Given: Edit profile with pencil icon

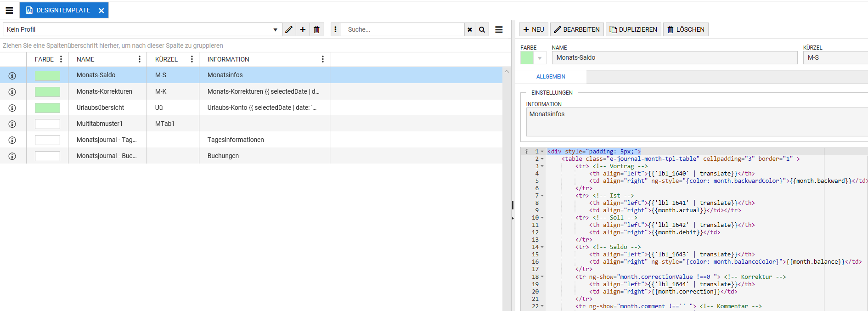Looking at the screenshot, I should pos(289,29).
